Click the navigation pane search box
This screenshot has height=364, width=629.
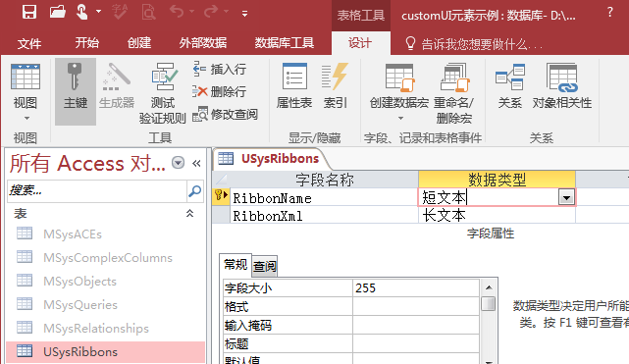pyautogui.click(x=97, y=190)
